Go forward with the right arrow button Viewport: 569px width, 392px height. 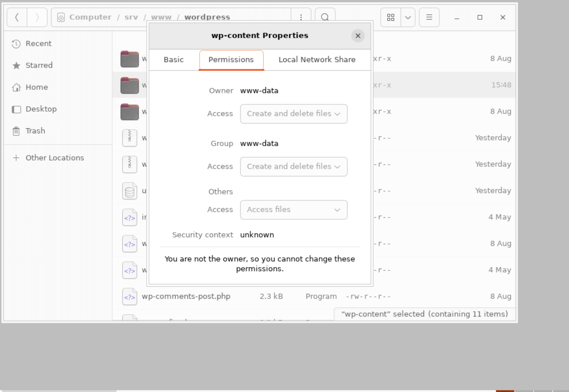point(37,17)
